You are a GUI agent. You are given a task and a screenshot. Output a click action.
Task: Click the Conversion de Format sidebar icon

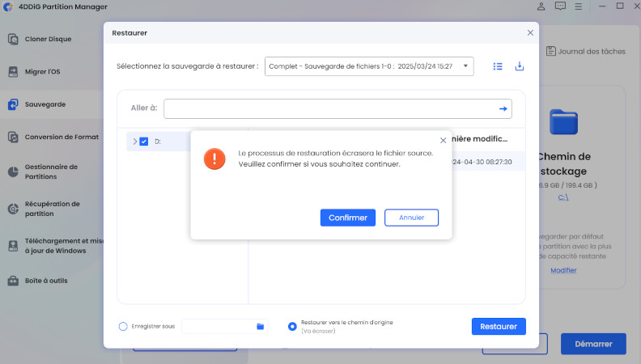tap(13, 138)
